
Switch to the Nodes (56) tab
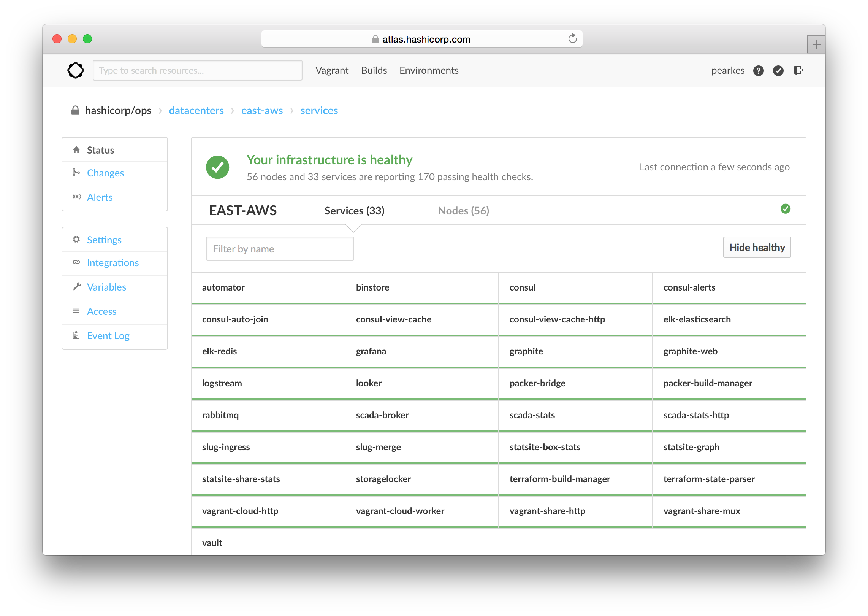463,211
